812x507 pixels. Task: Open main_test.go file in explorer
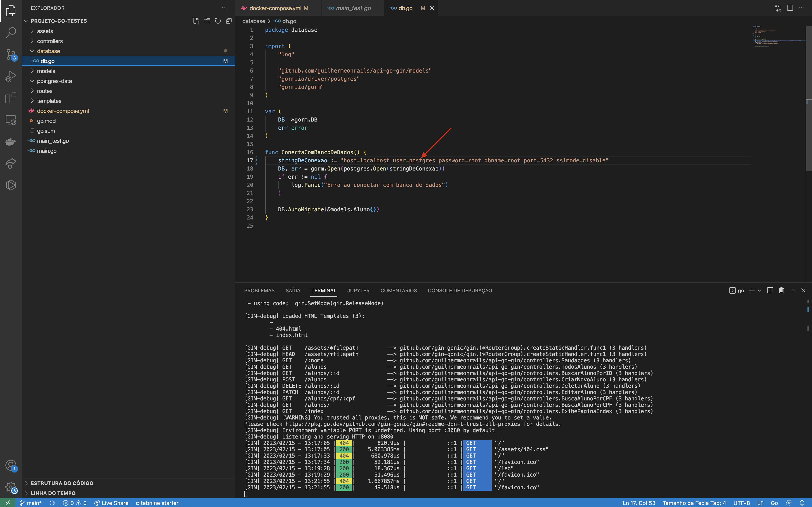tap(129, 141)
